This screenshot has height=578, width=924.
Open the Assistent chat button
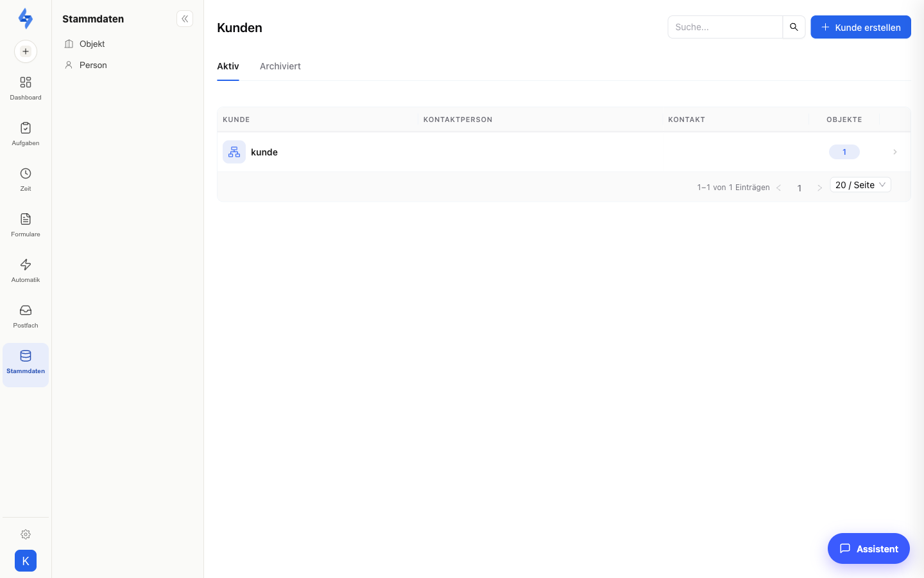(869, 548)
